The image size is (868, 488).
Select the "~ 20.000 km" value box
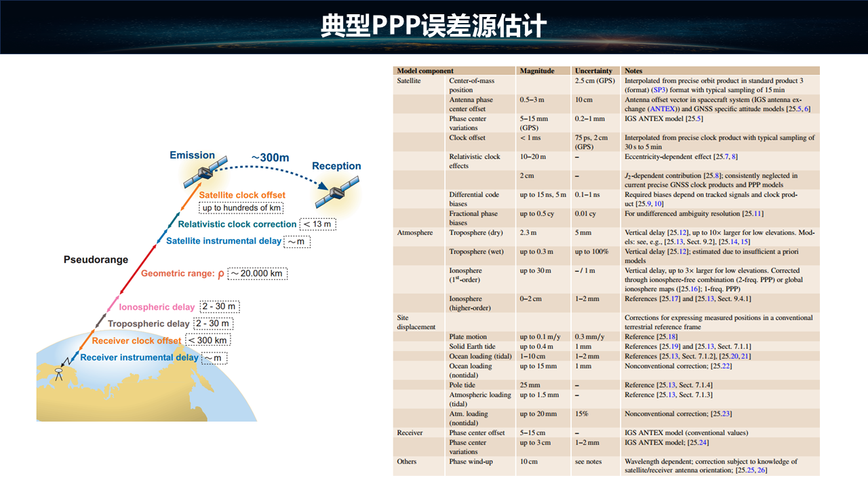click(257, 274)
